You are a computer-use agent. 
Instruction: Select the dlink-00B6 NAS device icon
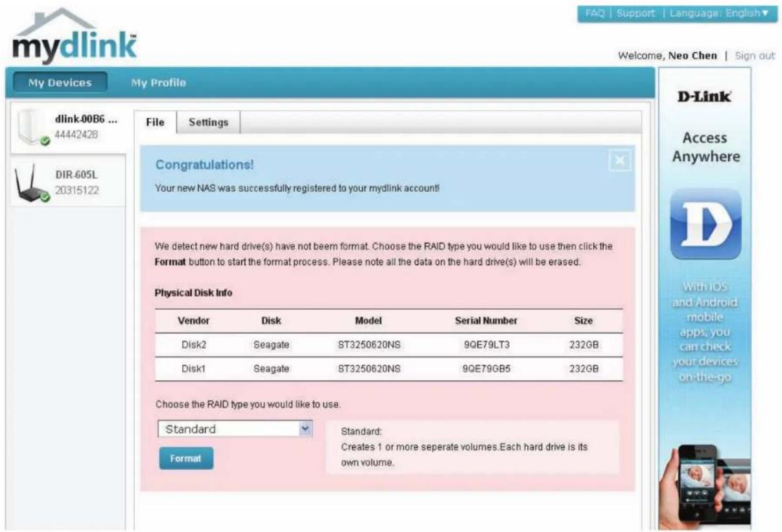[x=31, y=128]
